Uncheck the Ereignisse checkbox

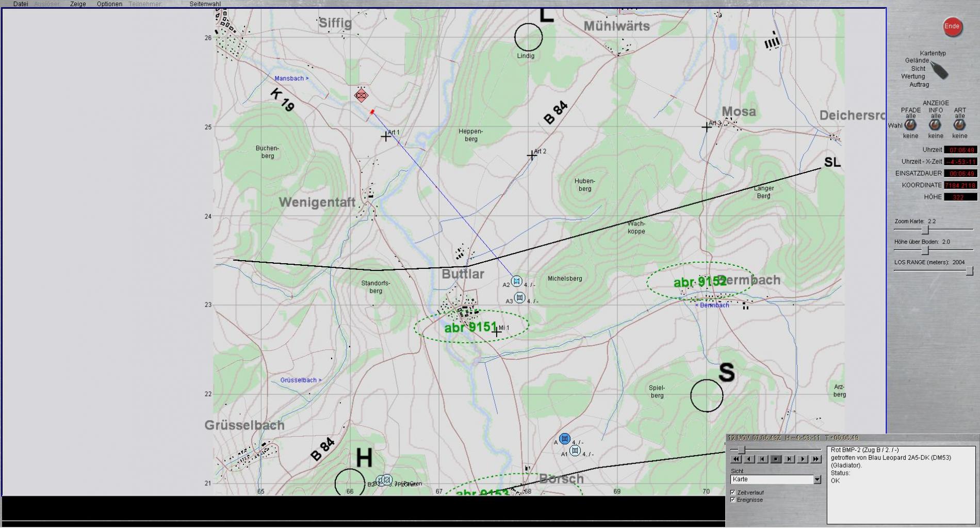click(733, 500)
